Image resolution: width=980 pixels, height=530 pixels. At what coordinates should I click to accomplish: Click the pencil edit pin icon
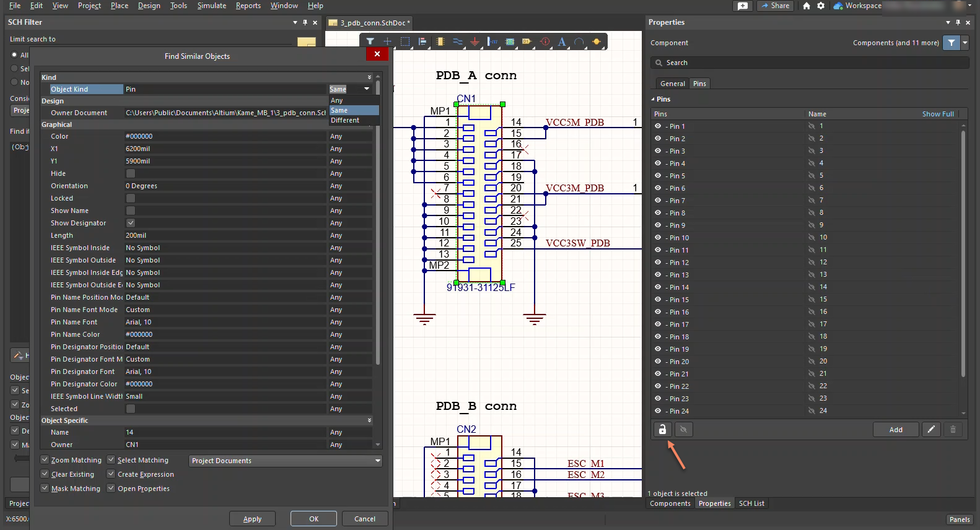pyautogui.click(x=931, y=430)
